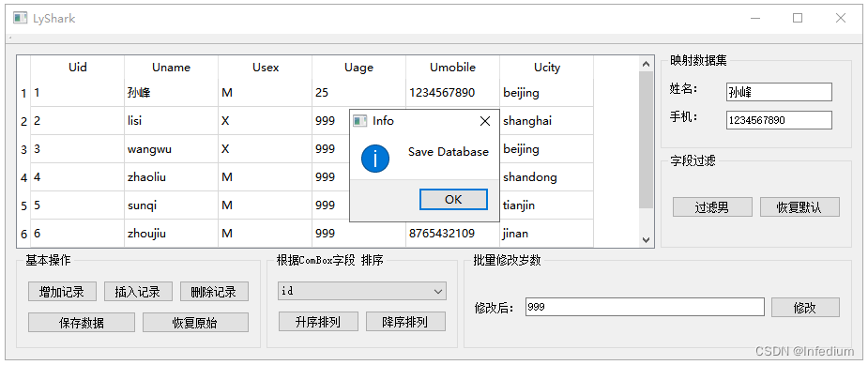The image size is (868, 365).
Task: Click the Uage column header
Action: [x=358, y=67]
